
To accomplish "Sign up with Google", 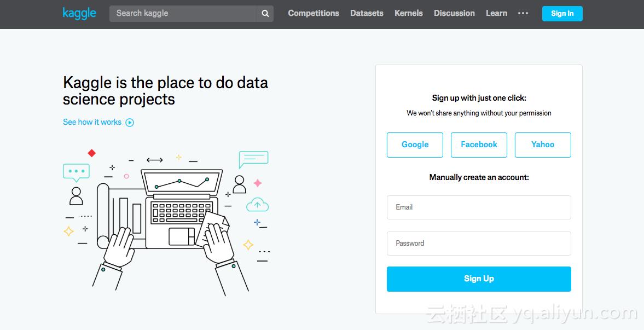I will (415, 145).
